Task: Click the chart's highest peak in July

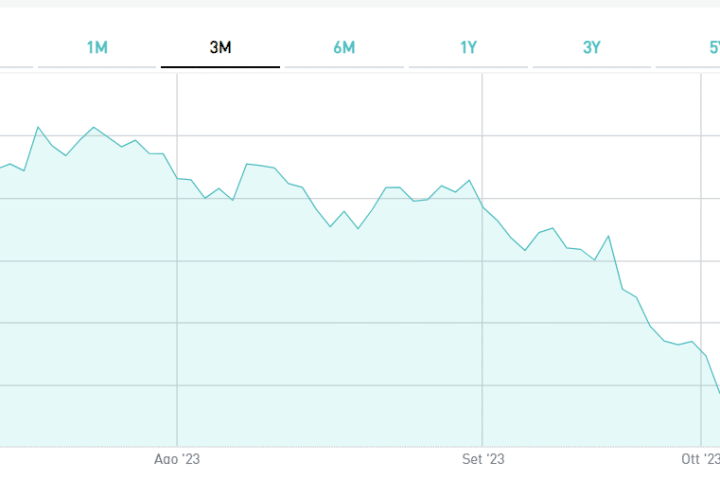Action: coord(38,127)
